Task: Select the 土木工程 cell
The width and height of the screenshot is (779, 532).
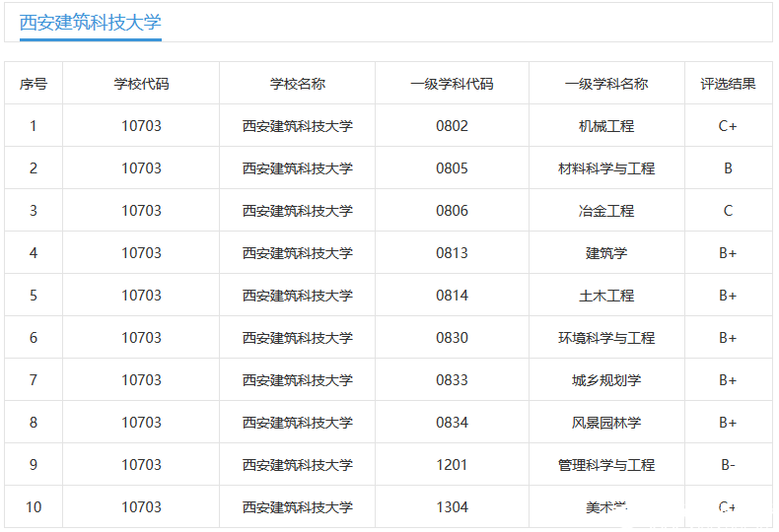Action: 606,296
